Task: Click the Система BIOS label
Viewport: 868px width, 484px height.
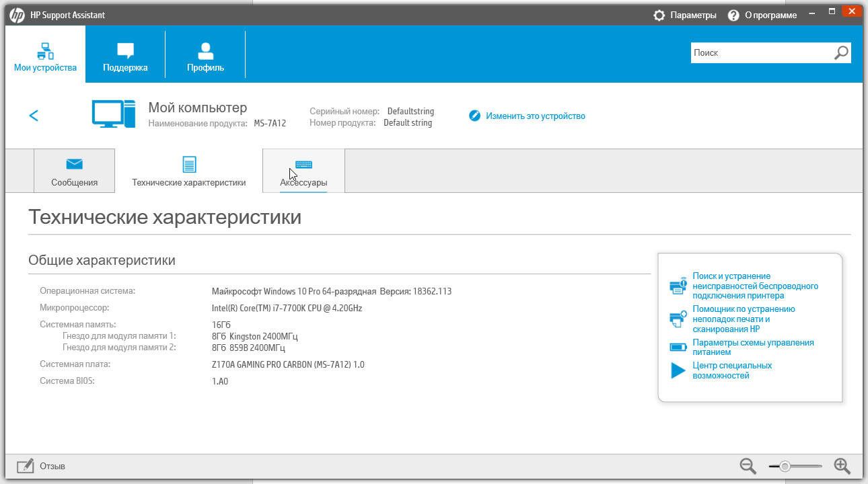Action: pos(67,381)
